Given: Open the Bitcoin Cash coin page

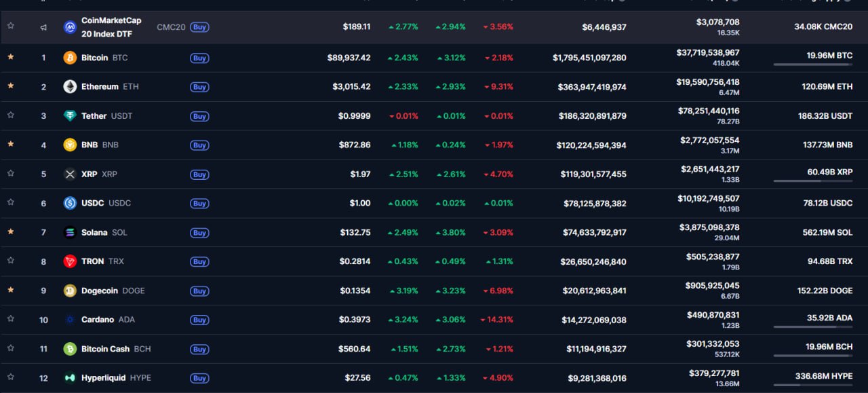Looking at the screenshot, I should (105, 349).
